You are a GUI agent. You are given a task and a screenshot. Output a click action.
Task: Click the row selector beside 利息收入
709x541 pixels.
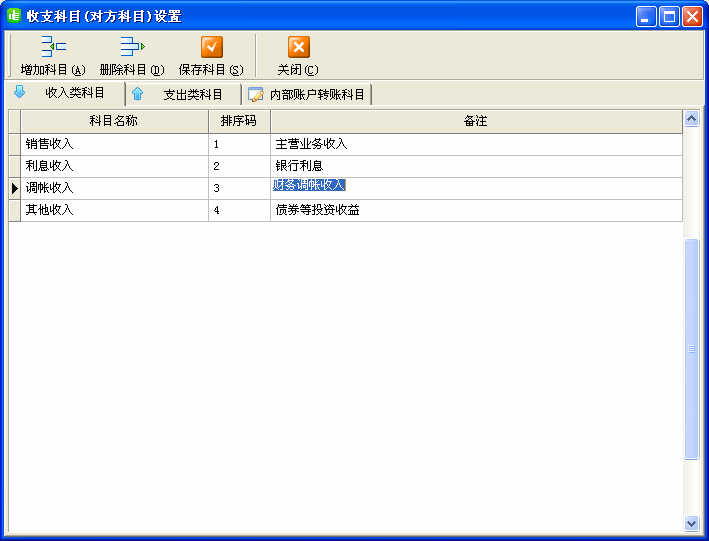[x=14, y=166]
